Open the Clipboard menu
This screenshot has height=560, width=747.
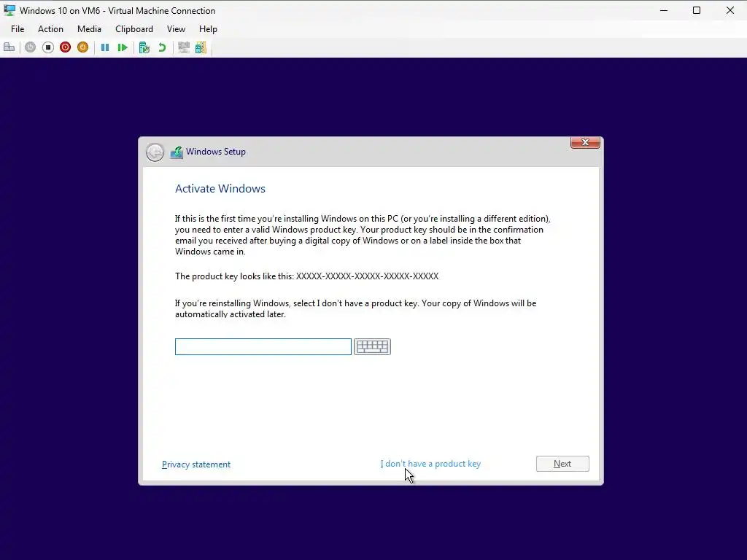pyautogui.click(x=134, y=29)
